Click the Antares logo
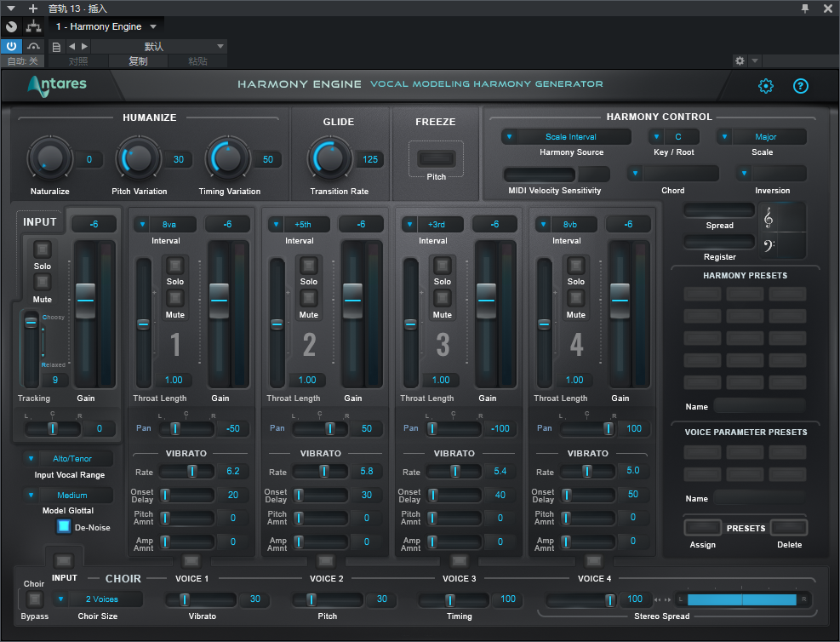 click(x=57, y=84)
